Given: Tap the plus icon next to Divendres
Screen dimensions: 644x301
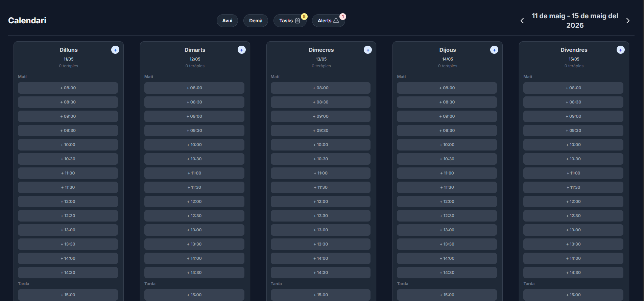Looking at the screenshot, I should (620, 50).
